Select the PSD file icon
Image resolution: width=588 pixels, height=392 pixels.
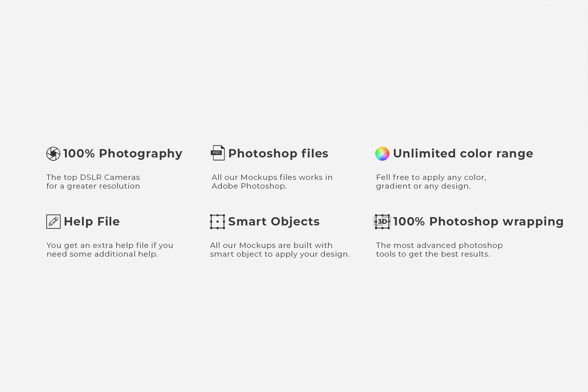218,153
